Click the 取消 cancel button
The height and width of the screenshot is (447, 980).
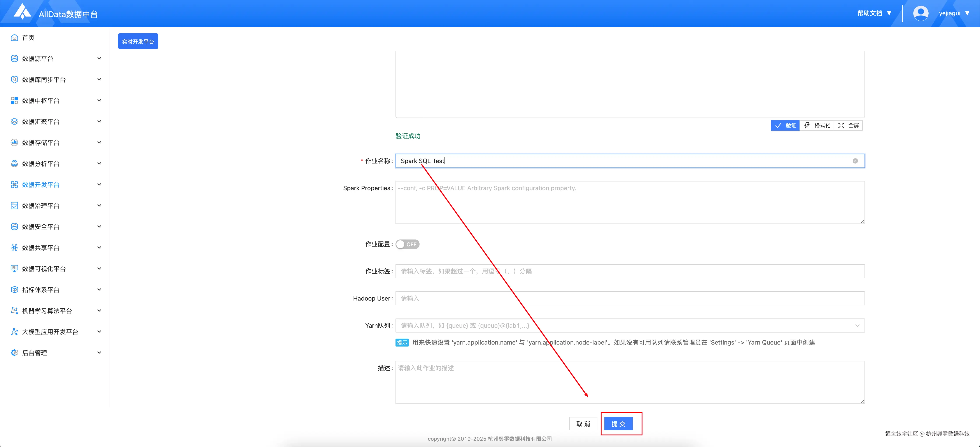[x=583, y=424]
